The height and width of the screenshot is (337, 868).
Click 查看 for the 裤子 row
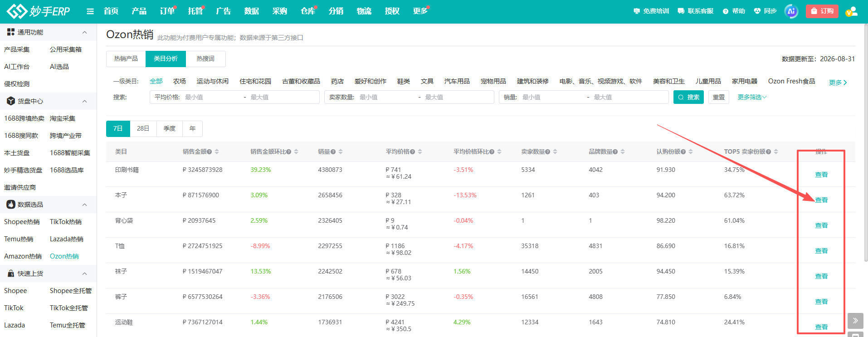pos(821,302)
